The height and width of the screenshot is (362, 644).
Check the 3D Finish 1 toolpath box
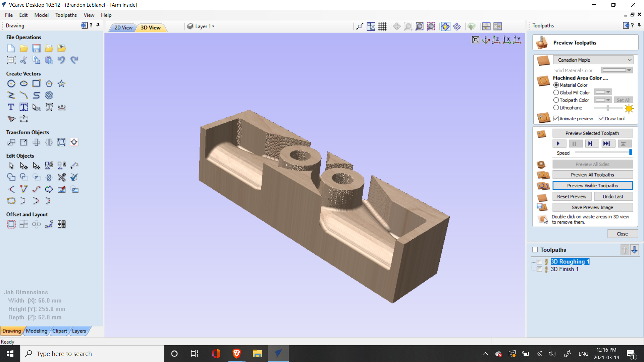(539, 269)
